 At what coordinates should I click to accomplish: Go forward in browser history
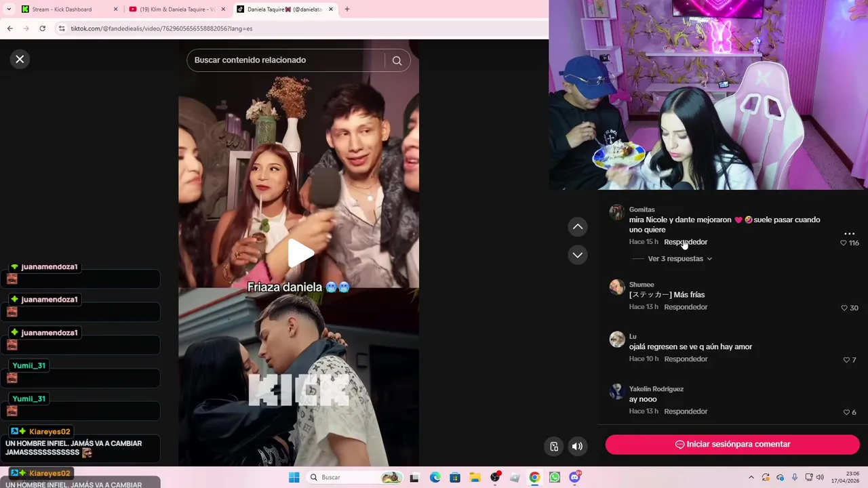pos(26,28)
